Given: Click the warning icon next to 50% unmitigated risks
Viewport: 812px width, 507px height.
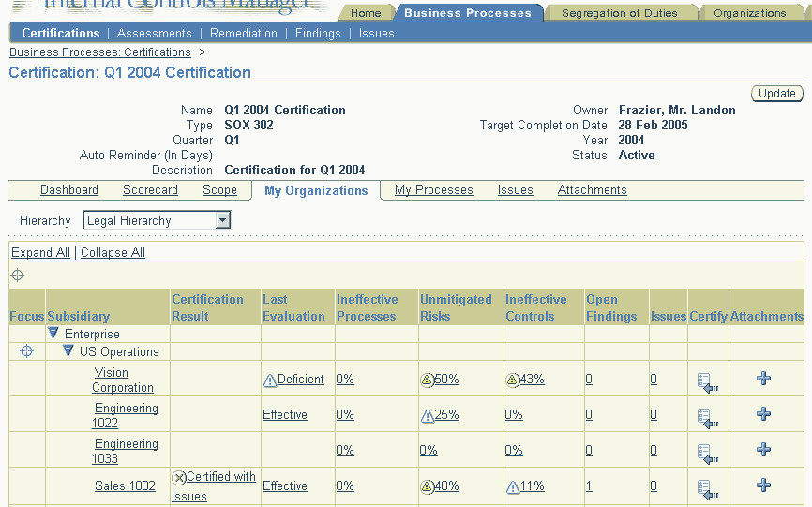Looking at the screenshot, I should [x=427, y=380].
